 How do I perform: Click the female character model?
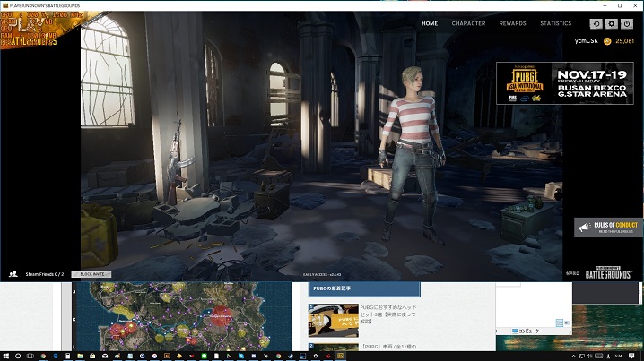412,154
